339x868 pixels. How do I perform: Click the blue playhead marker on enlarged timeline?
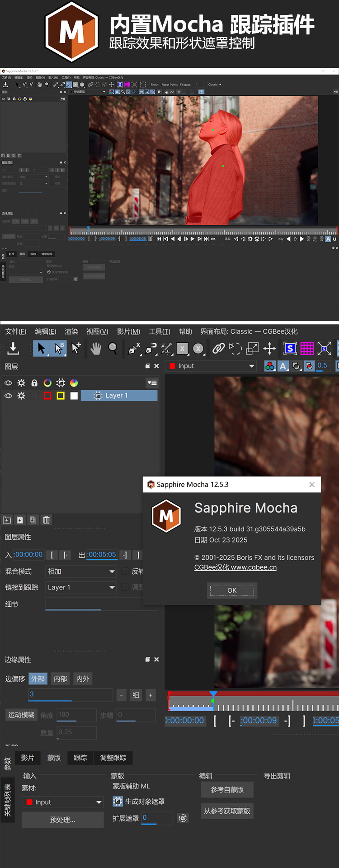click(213, 694)
